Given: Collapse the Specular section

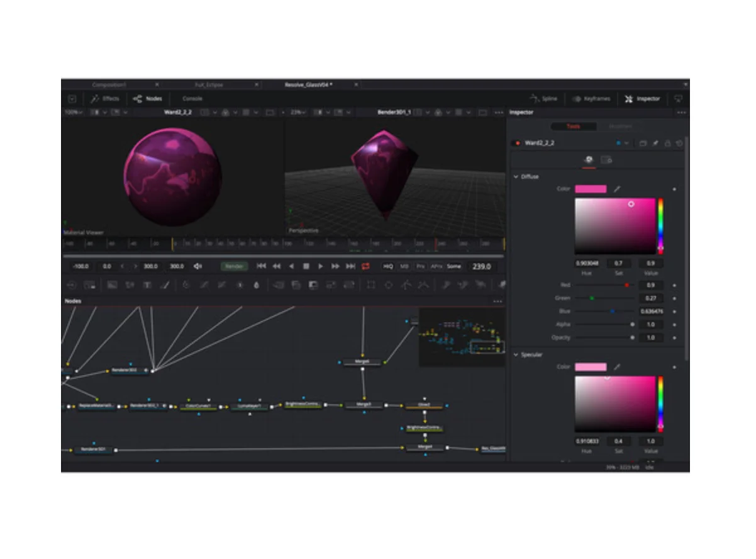Looking at the screenshot, I should coord(516,354).
